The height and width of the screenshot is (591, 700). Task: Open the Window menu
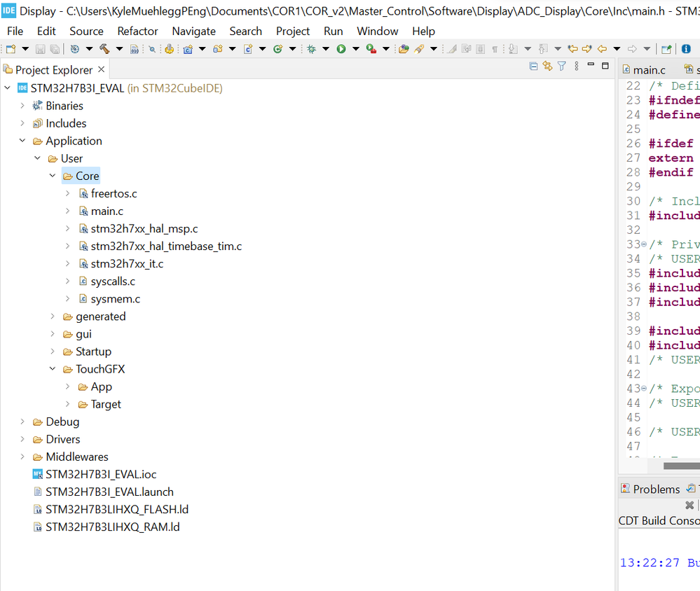[x=377, y=32]
